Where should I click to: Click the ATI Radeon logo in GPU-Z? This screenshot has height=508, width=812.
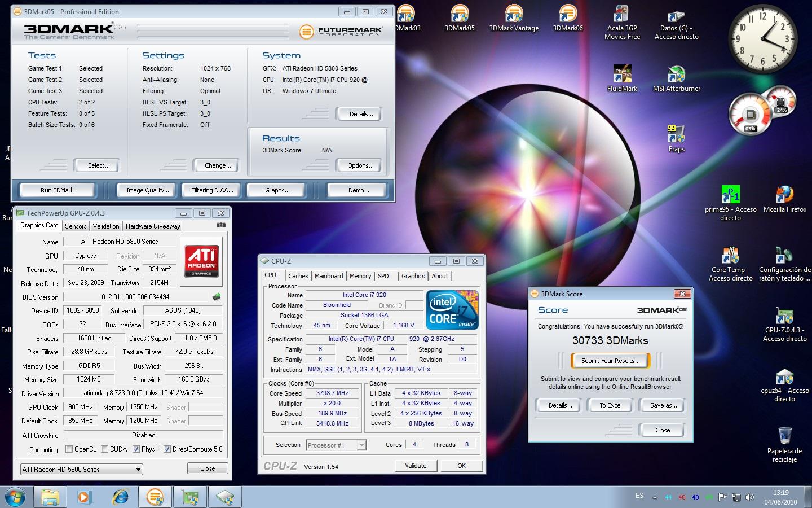point(201,261)
